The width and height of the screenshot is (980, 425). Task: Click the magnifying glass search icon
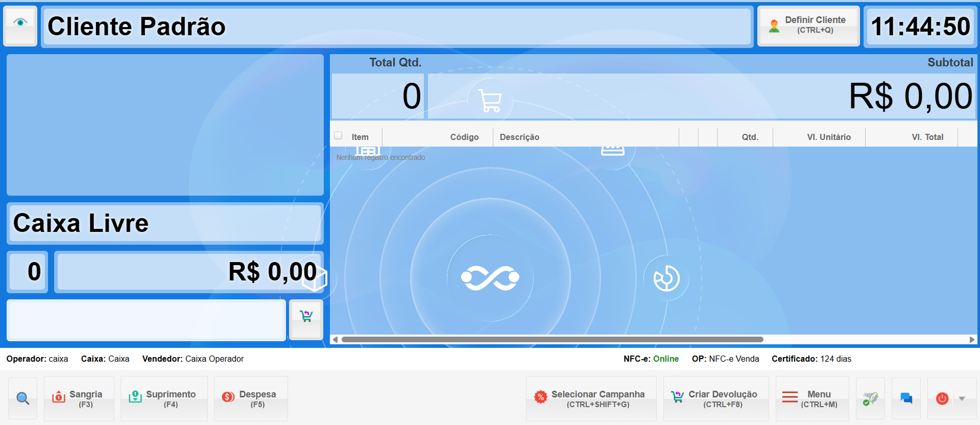(22, 398)
